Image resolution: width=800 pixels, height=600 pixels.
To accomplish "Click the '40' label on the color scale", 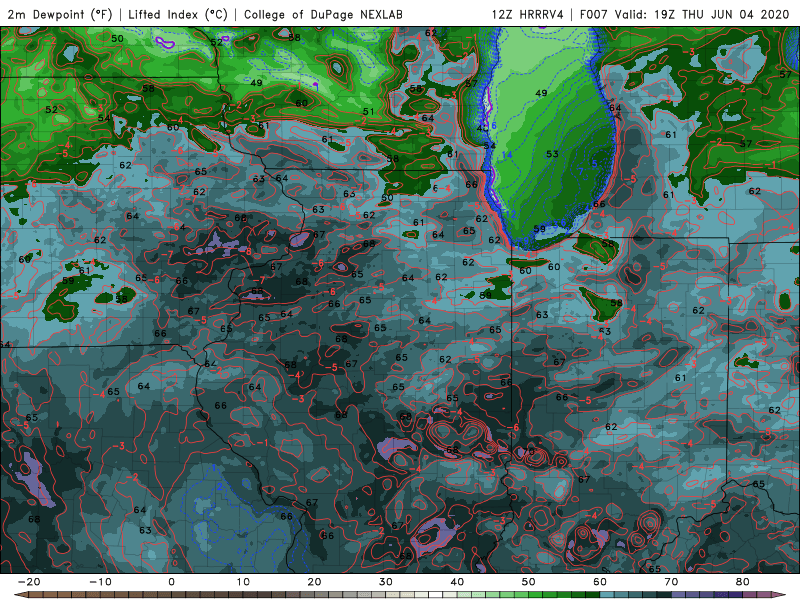I will tap(457, 582).
